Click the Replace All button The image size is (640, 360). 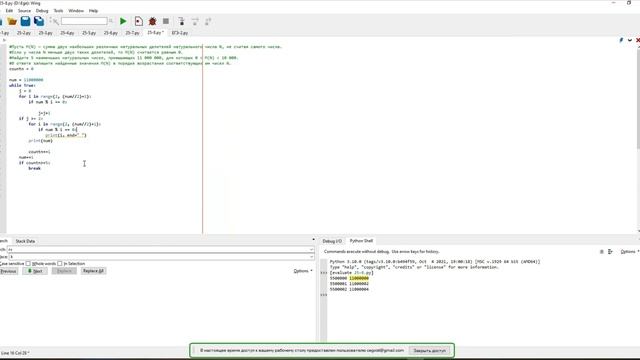pyautogui.click(x=93, y=271)
